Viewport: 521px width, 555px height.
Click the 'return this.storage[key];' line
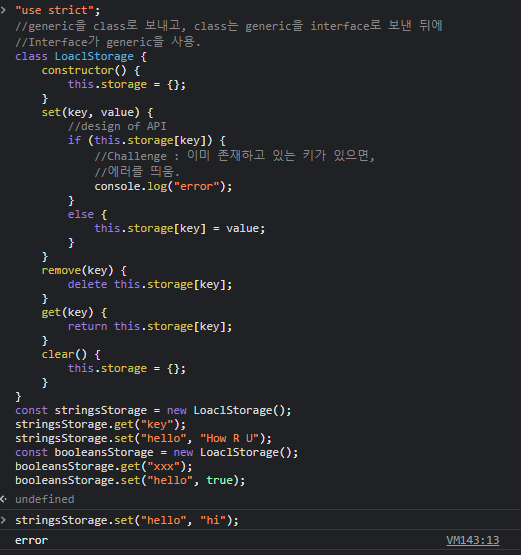click(150, 326)
